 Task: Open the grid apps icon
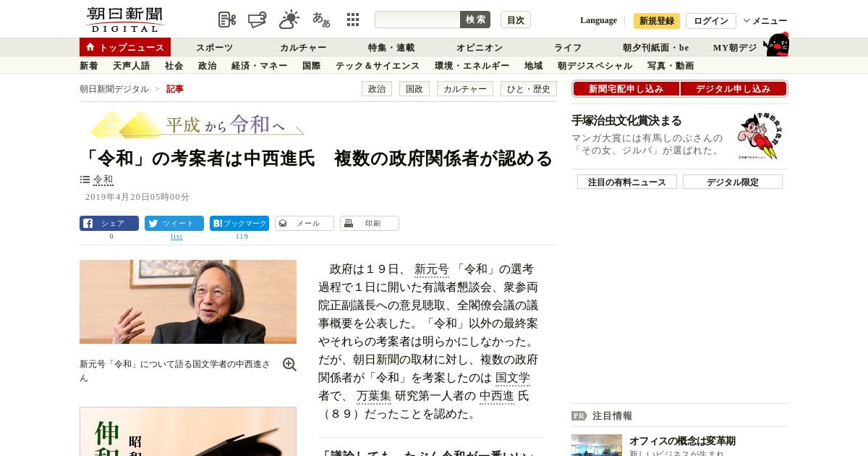[x=353, y=20]
